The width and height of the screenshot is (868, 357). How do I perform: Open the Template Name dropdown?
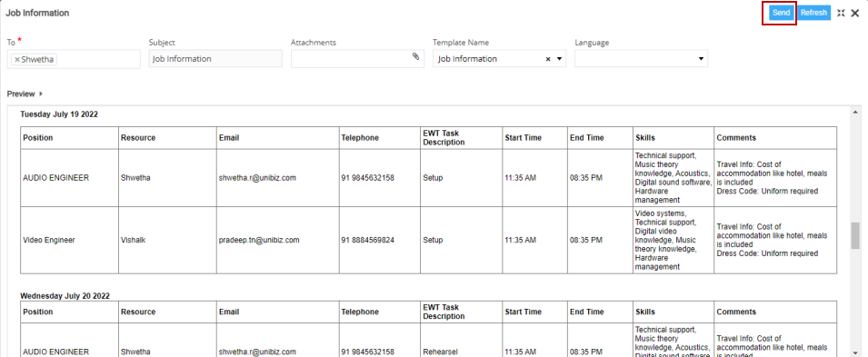pyautogui.click(x=559, y=59)
